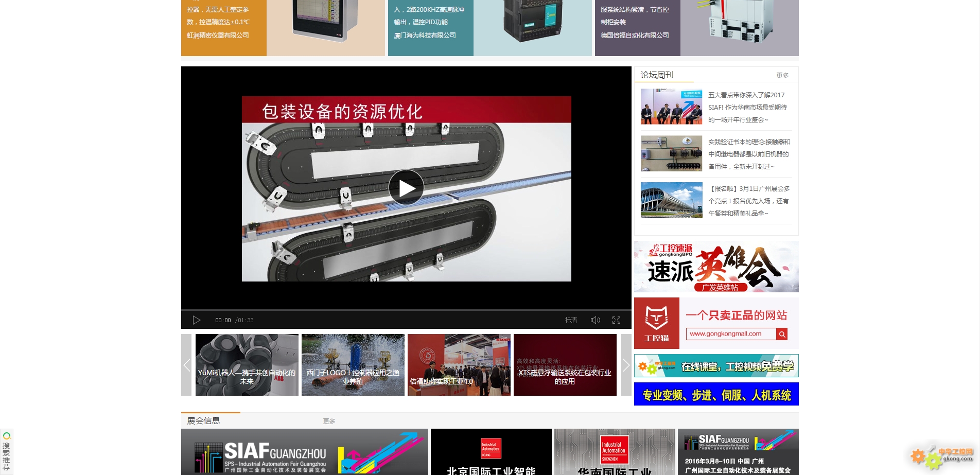Open the 搜索推荐 sidebar widget
The height and width of the screenshot is (475, 980).
point(6,451)
